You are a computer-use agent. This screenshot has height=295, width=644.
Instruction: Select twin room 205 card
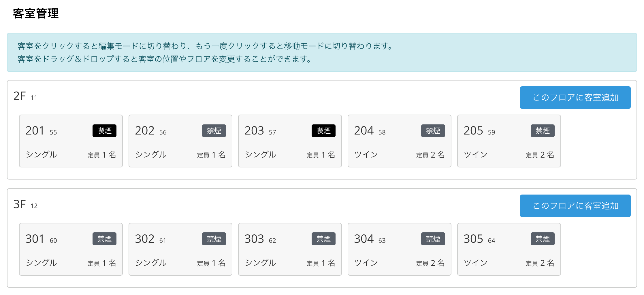(509, 141)
